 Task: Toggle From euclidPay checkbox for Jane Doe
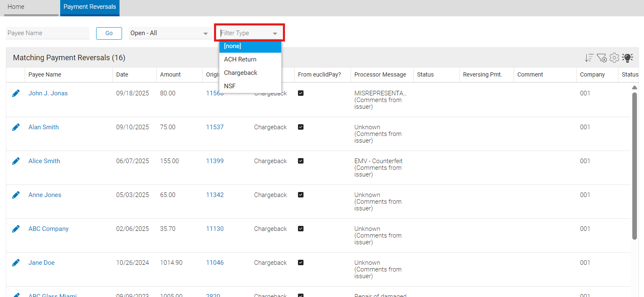click(300, 263)
